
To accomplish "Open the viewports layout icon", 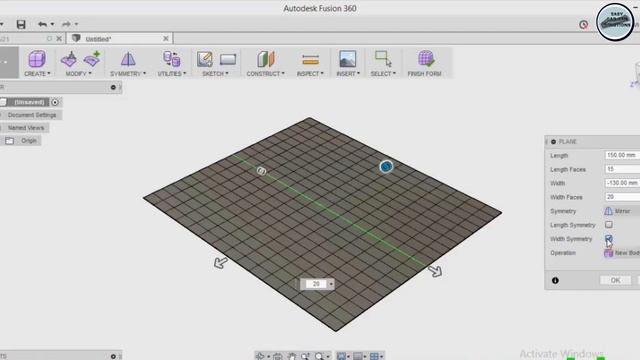I will click(x=374, y=356).
